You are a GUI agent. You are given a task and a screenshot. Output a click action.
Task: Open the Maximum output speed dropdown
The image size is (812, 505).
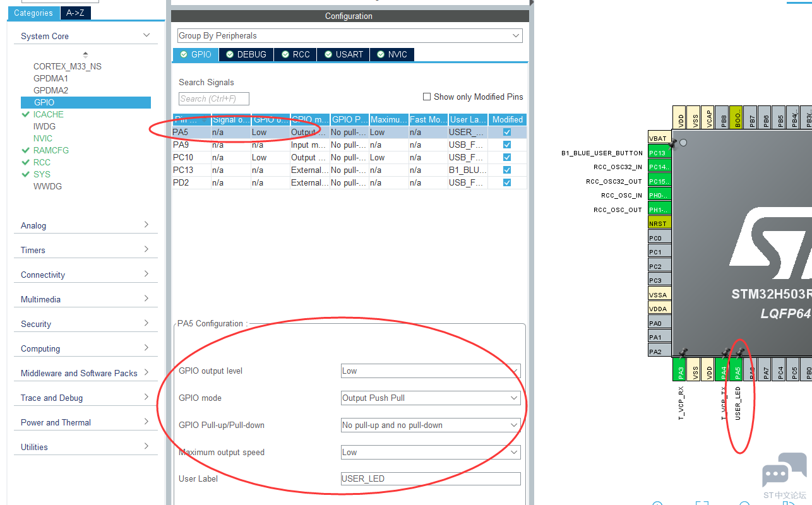point(431,453)
